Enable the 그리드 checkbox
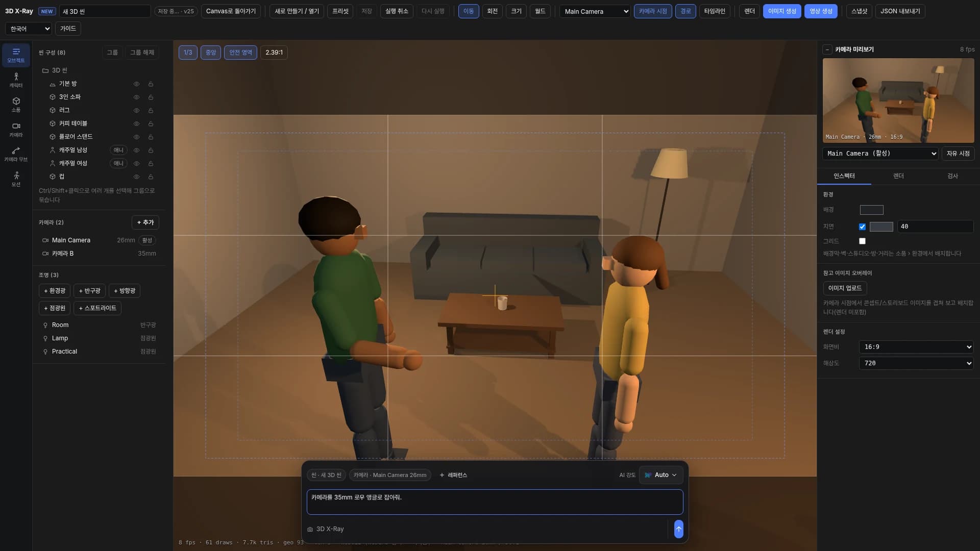The image size is (980, 551). pyautogui.click(x=862, y=241)
